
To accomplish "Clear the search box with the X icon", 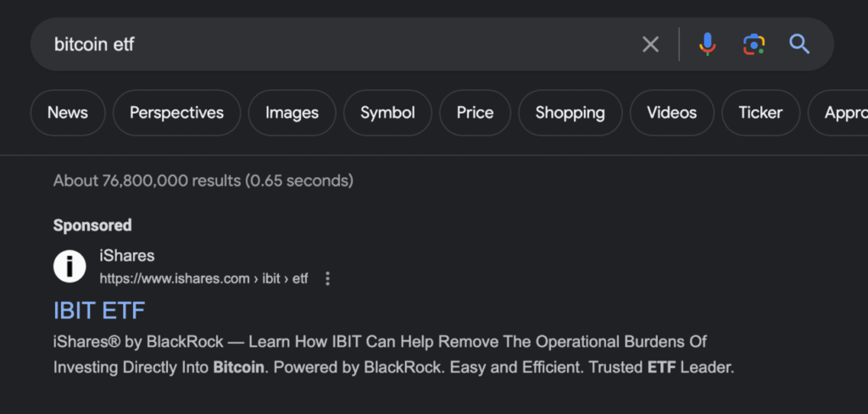I will pyautogui.click(x=650, y=45).
